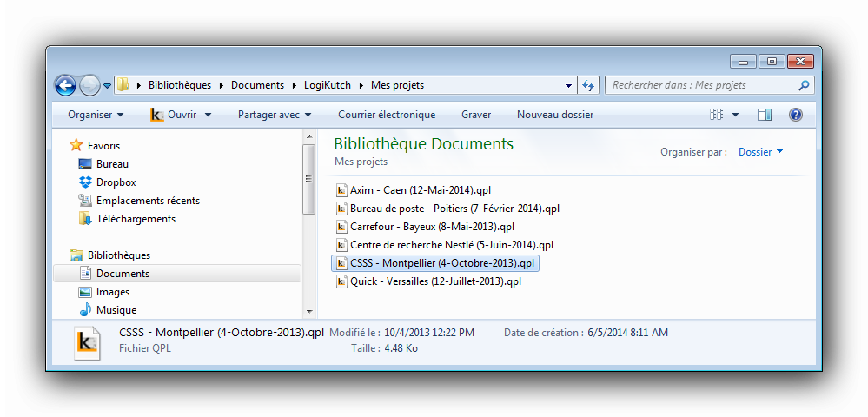Click Graver in the toolbar
868x417 pixels.
coord(476,115)
